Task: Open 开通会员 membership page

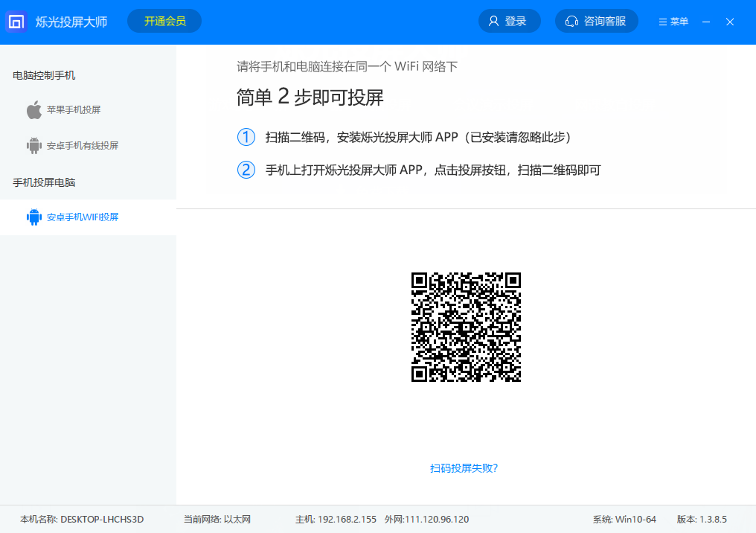Action: pos(164,21)
